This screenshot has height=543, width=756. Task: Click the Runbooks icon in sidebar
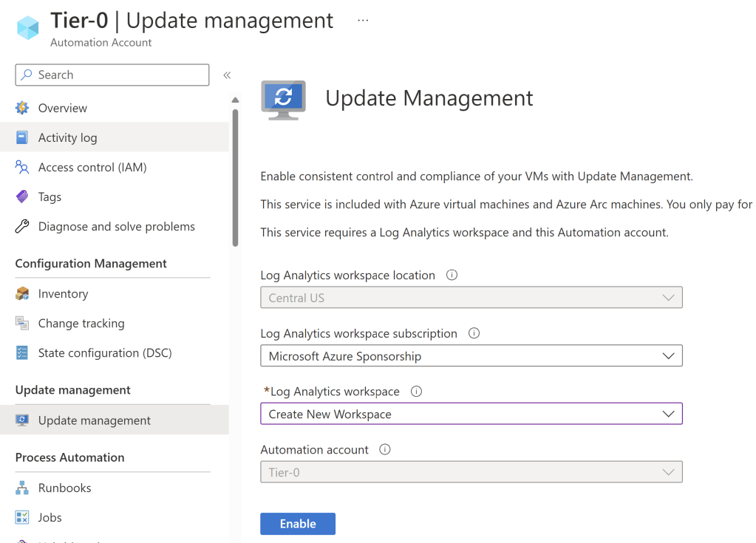tap(22, 488)
